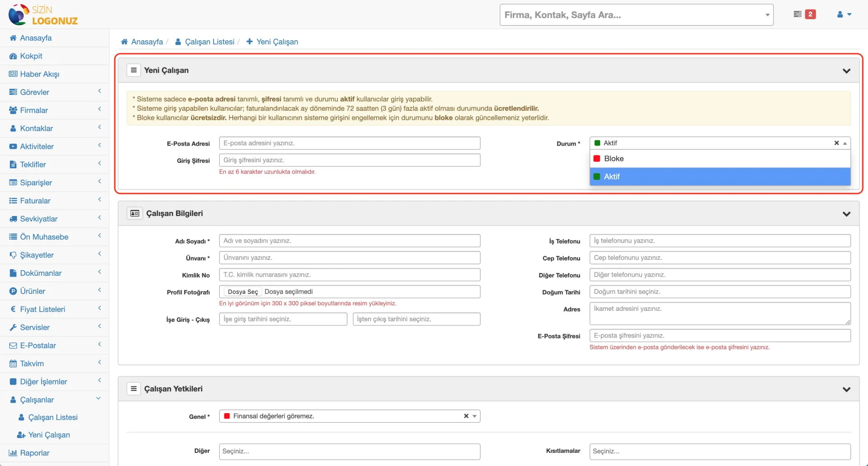Click the E-Posta Adresi input field
Screen dimensions: 868x466
(x=349, y=143)
